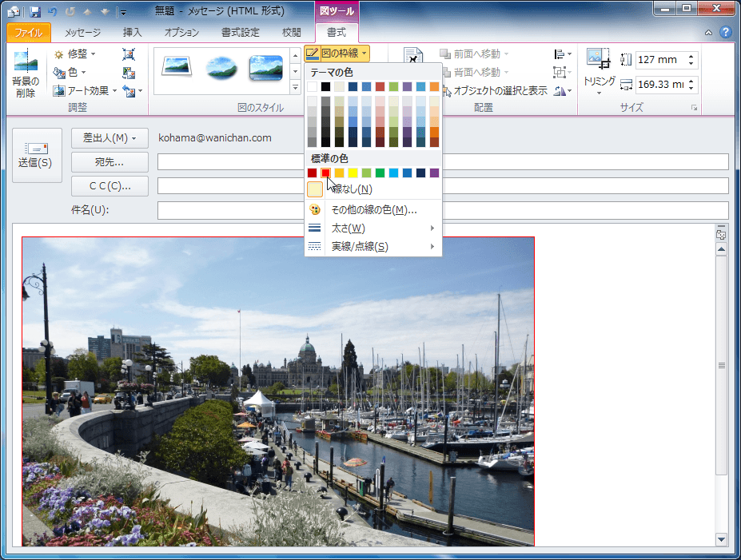
Task: Click the save icon in quick access toolbar
Action: [x=35, y=11]
